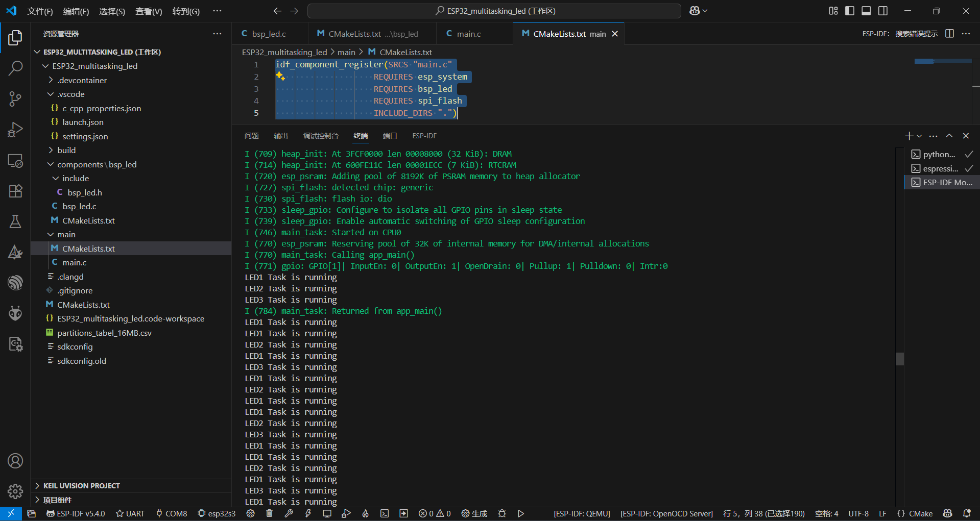
Task: Open Copilot status icon in status bar
Action: (x=947, y=513)
